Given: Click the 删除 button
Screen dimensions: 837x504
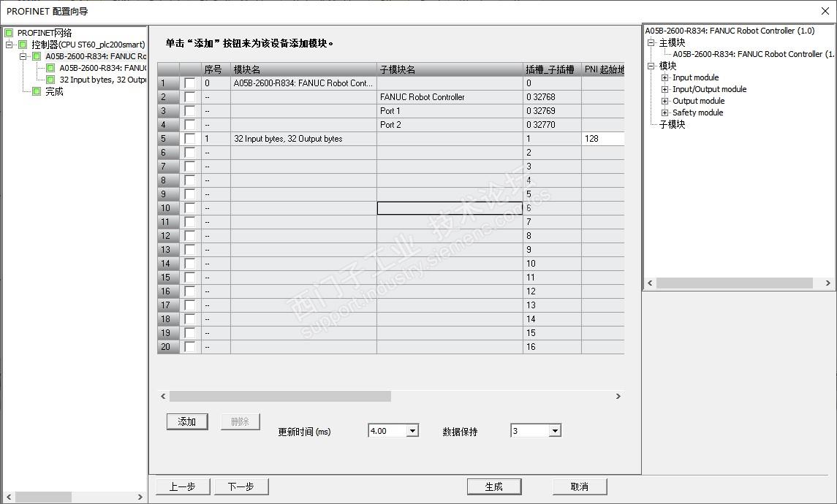Looking at the screenshot, I should click(241, 421).
